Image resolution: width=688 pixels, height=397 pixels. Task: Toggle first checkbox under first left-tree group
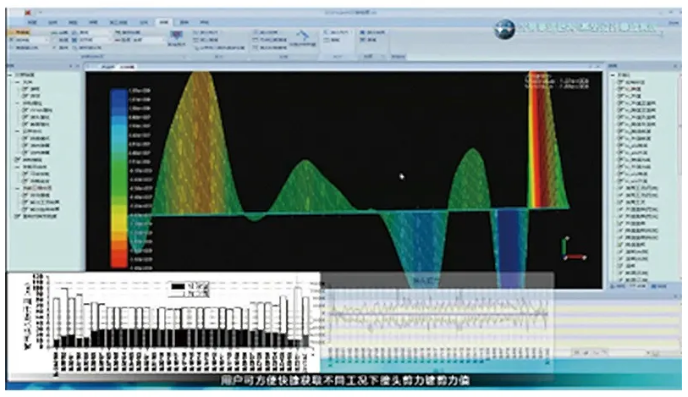click(x=25, y=89)
